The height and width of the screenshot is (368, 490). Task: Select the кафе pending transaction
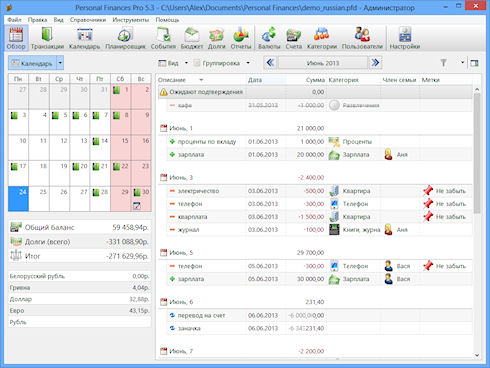coord(319,105)
